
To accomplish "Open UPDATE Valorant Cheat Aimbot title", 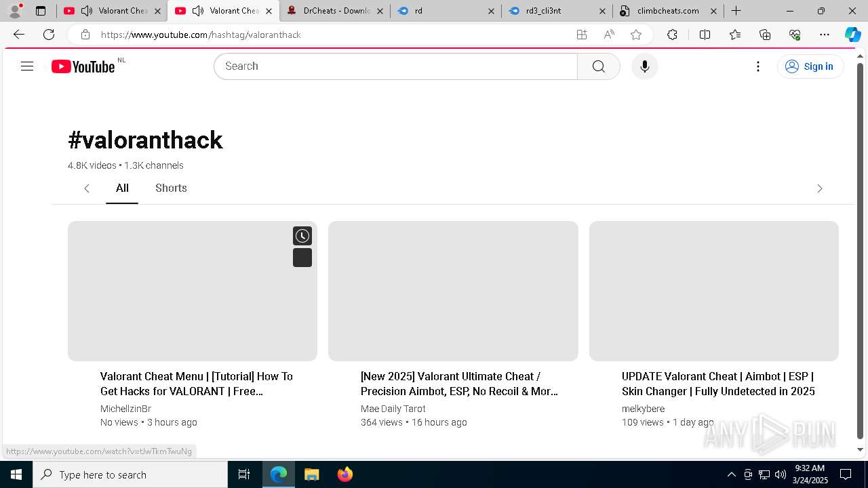I will 719,384.
